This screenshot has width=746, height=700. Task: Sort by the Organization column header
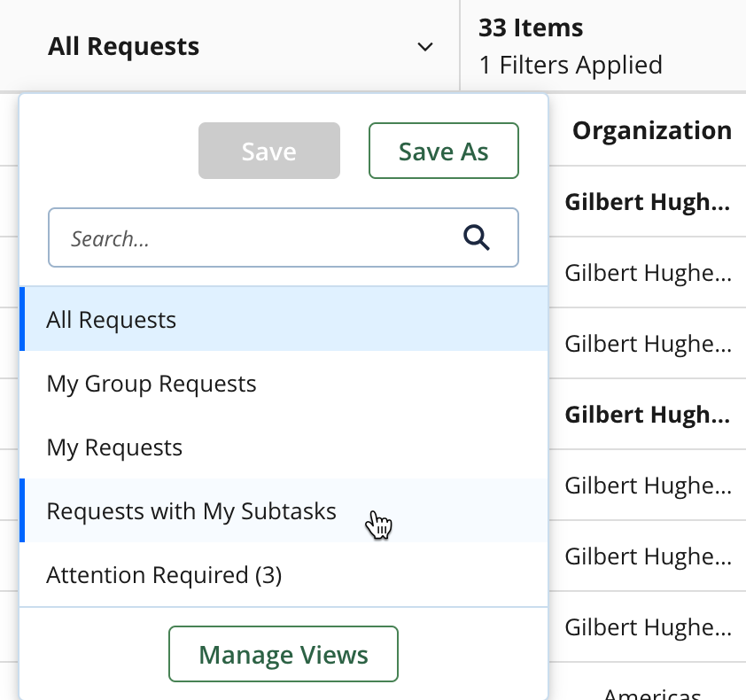coord(651,131)
